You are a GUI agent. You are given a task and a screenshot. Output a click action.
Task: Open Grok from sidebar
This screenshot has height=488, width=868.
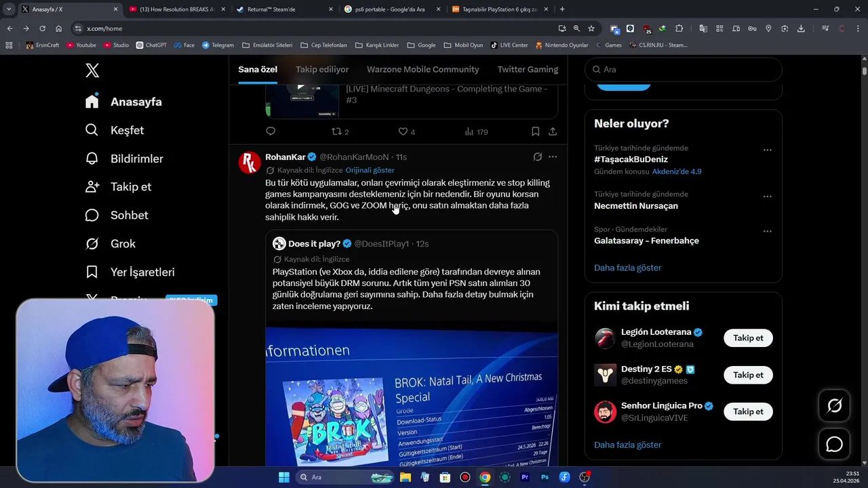click(110, 243)
